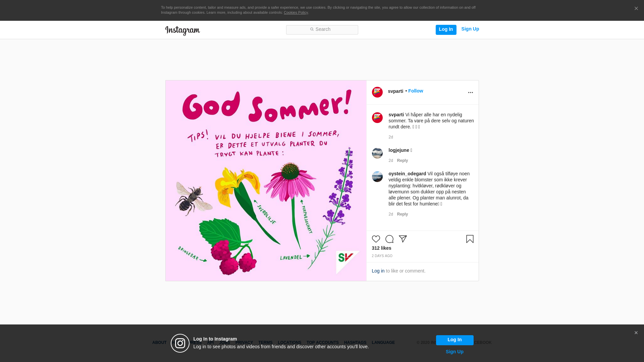
Task: Open the God Sommer post image
Action: pyautogui.click(x=266, y=181)
